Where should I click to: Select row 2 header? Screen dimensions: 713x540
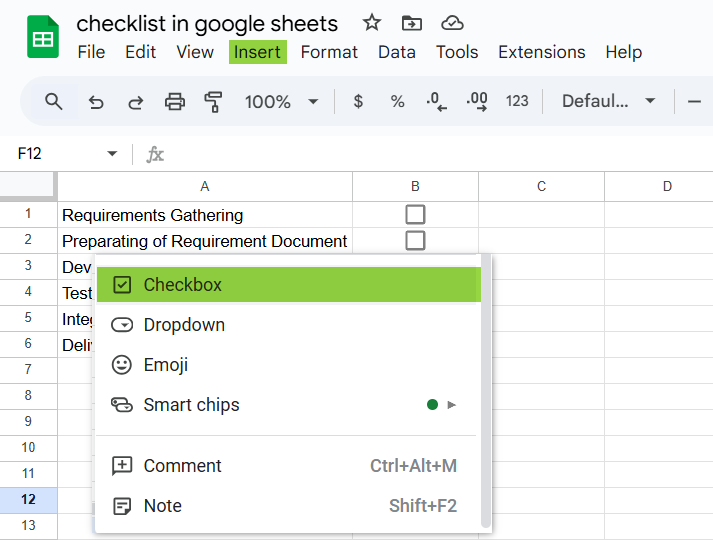coord(28,240)
